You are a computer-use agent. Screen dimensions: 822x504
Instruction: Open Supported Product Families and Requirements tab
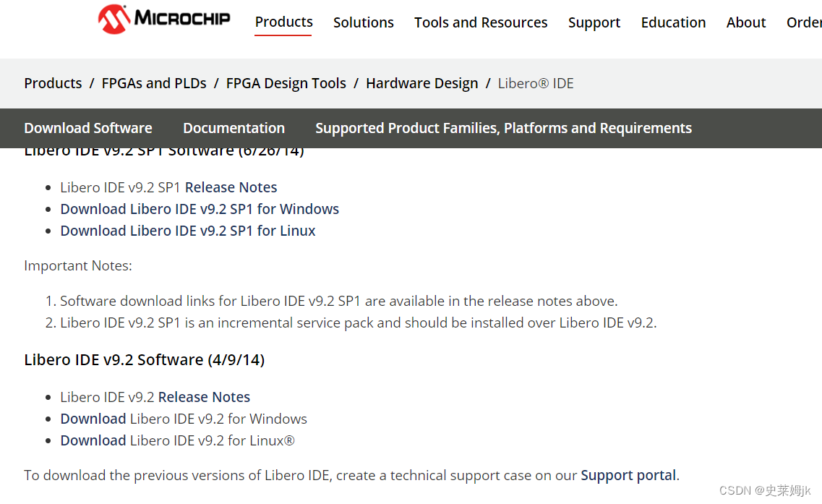tap(503, 128)
